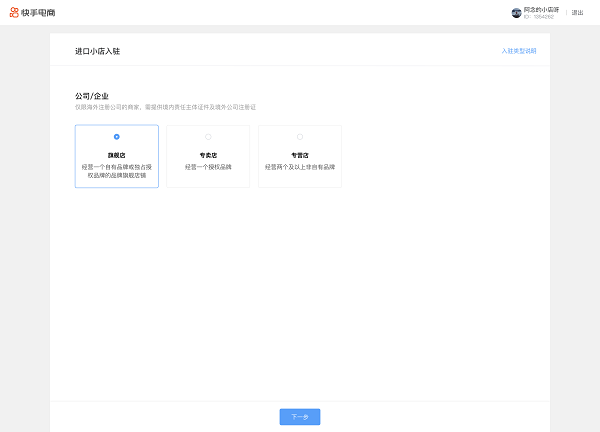Click the 公司/企业 section heading

[91, 96]
